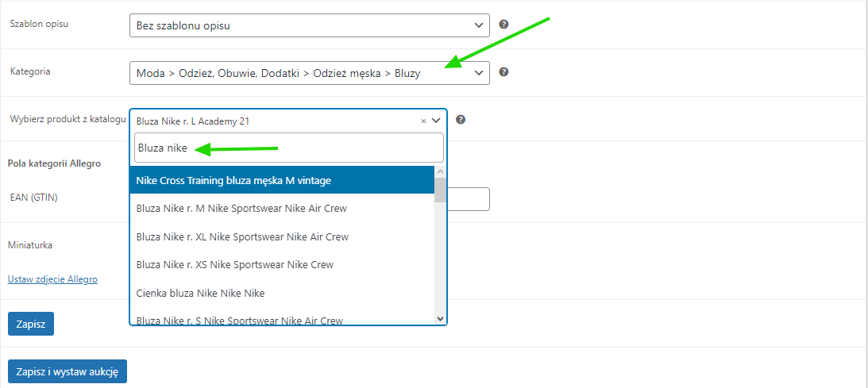Click help icon beside Kategoria dropdown
868x388 pixels.
click(503, 72)
